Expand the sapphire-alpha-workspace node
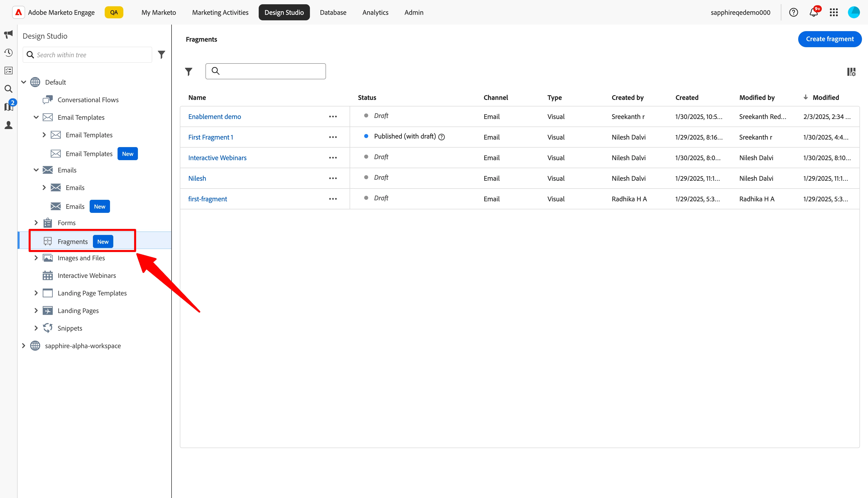Screen dimensions: 868x498 (24, 346)
